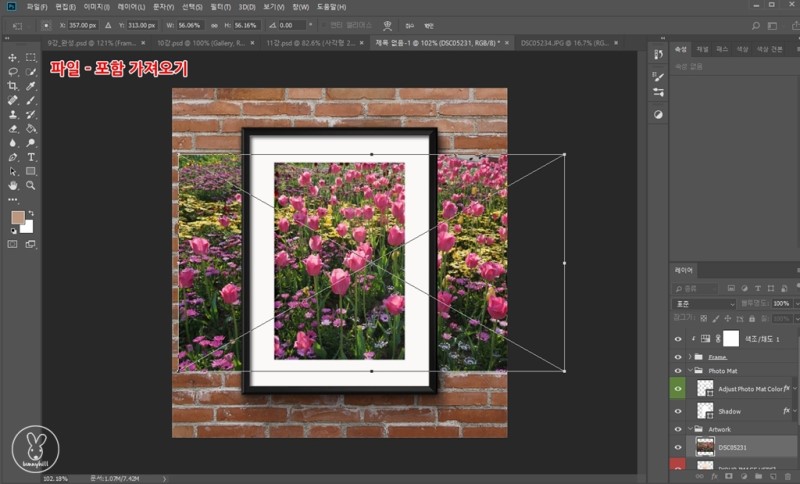Select the Hand tool

click(13, 185)
